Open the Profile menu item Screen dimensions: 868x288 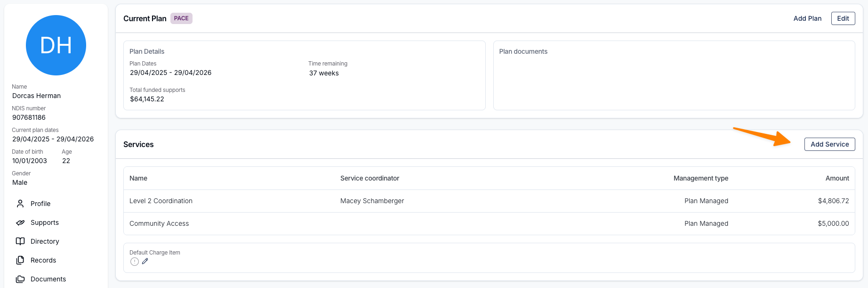click(40, 204)
